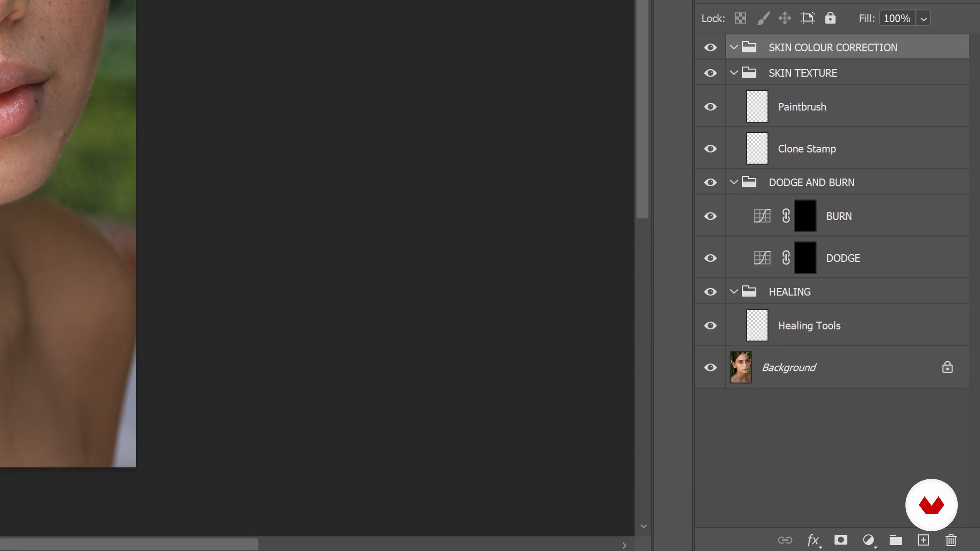980x551 pixels.
Task: Hide the Background layer
Action: pyautogui.click(x=710, y=367)
